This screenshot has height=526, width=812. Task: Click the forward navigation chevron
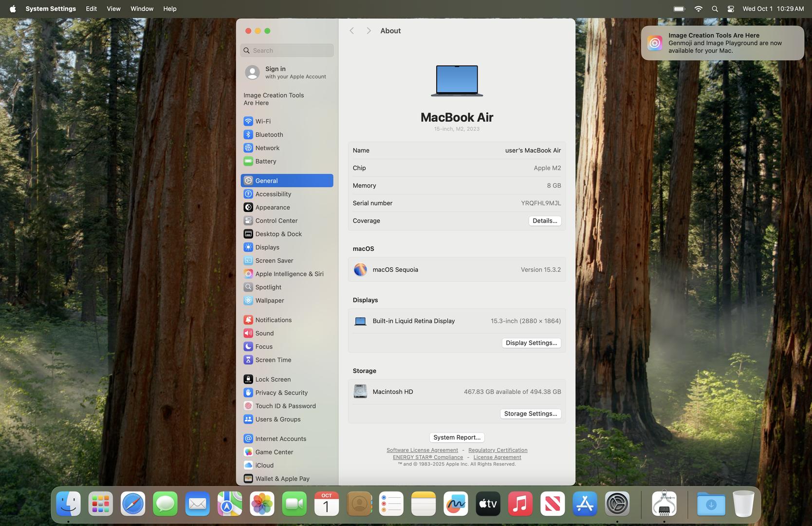(x=369, y=31)
